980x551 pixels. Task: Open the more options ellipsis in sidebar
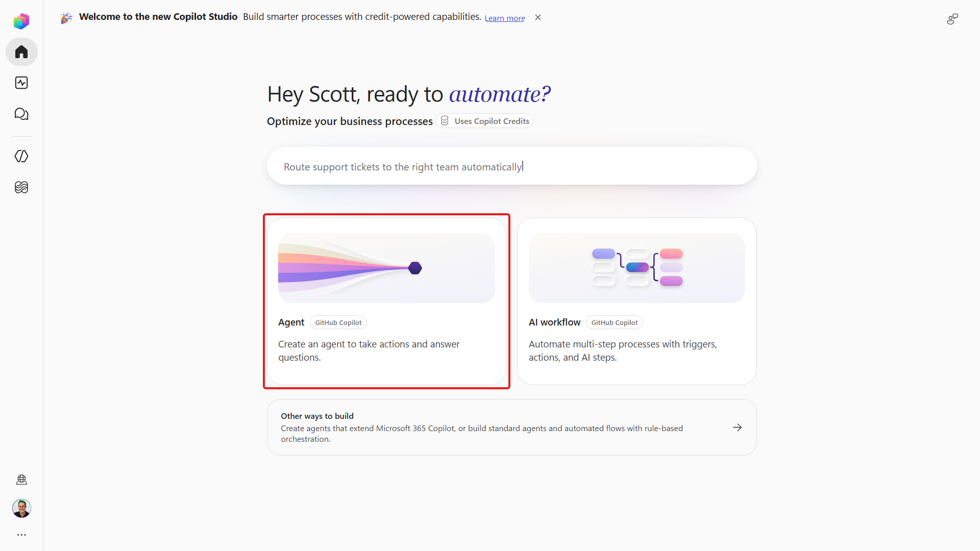tap(21, 535)
